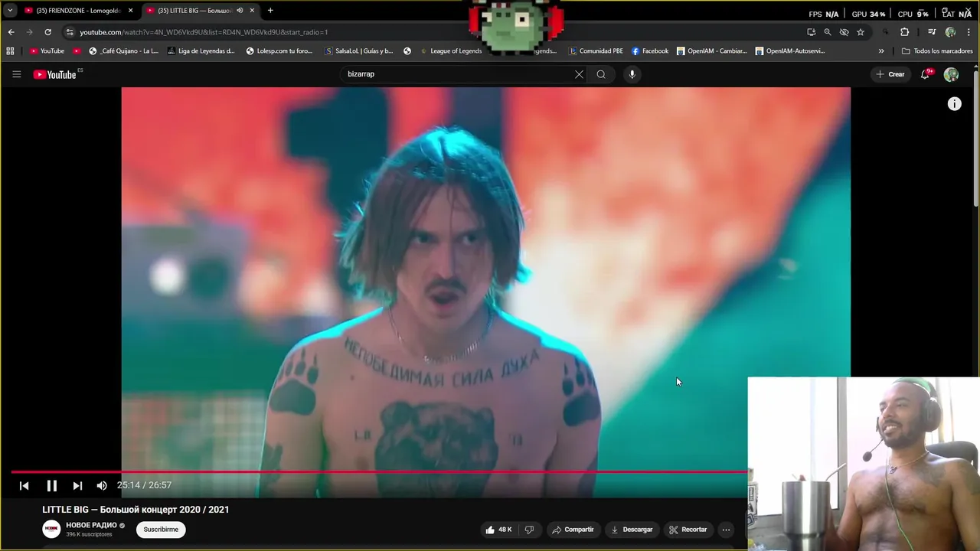Go to the YouTube home logo

tap(55, 74)
